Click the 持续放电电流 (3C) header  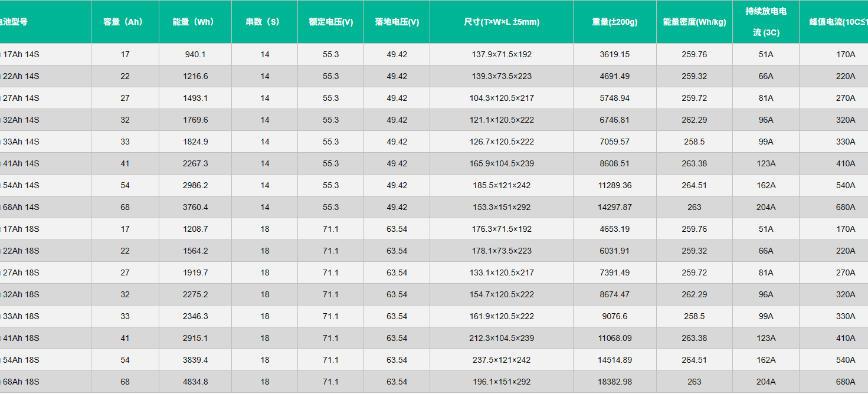point(765,22)
